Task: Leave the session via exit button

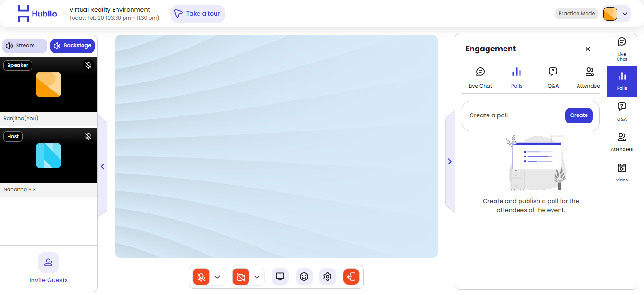Action: [351, 277]
